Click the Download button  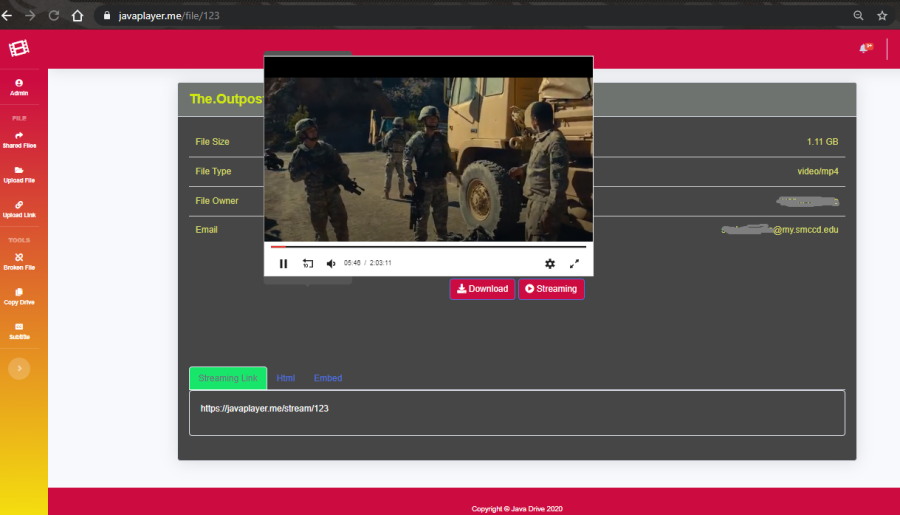482,289
